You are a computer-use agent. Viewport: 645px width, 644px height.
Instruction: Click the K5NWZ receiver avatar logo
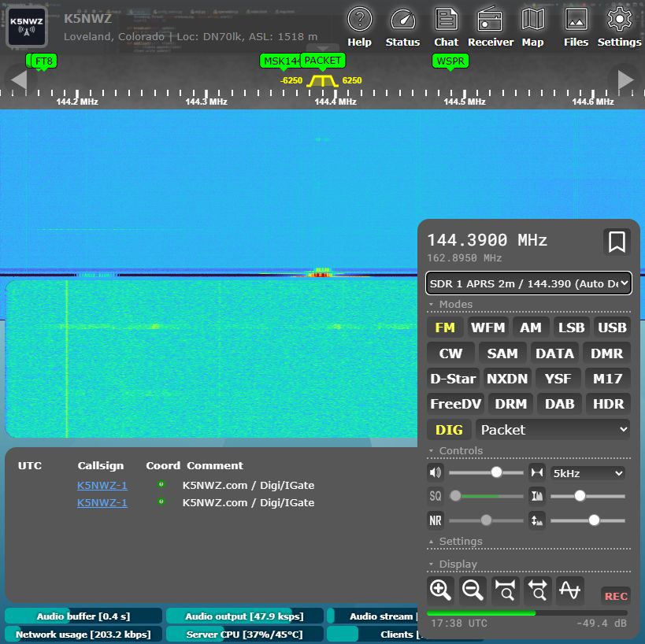[27, 27]
